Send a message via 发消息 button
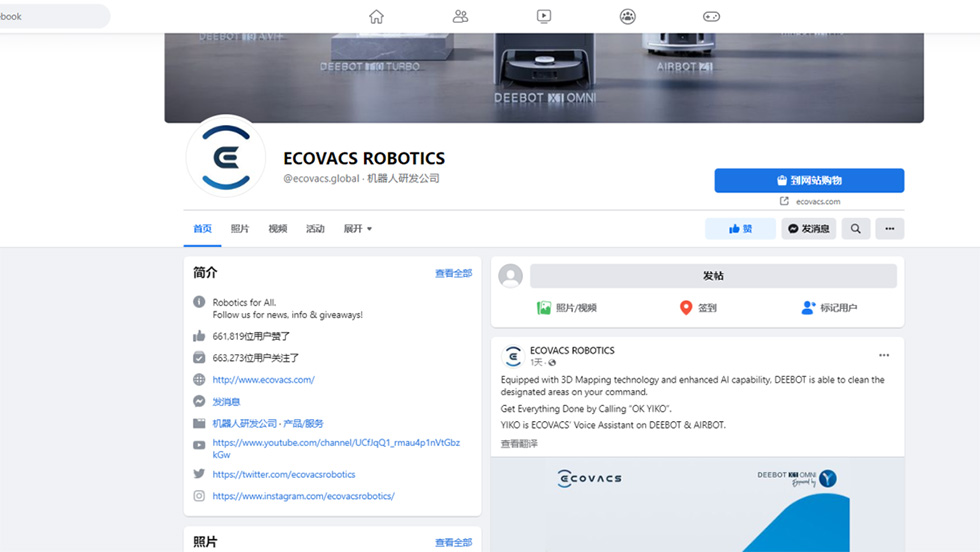The image size is (980, 552). 808,229
